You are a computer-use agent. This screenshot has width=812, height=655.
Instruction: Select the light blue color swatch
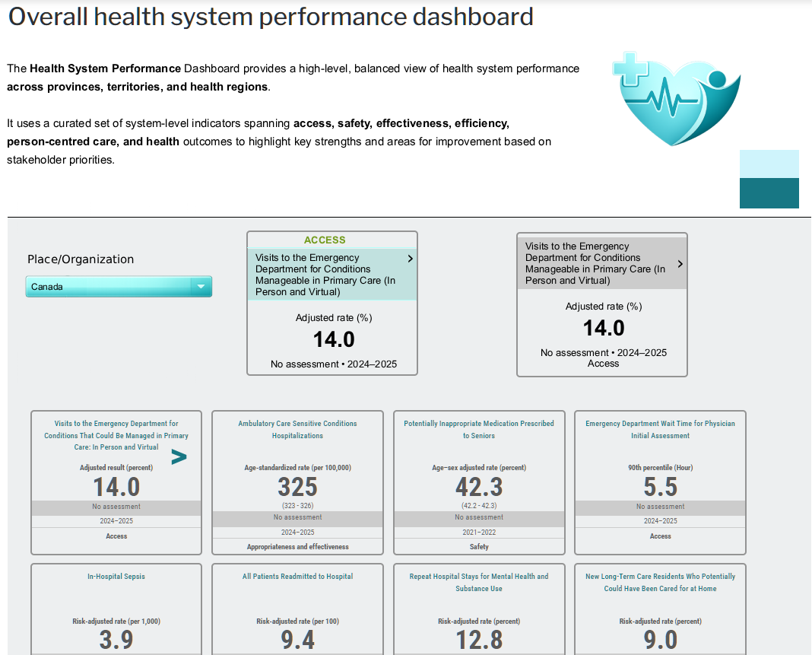pyautogui.click(x=769, y=164)
